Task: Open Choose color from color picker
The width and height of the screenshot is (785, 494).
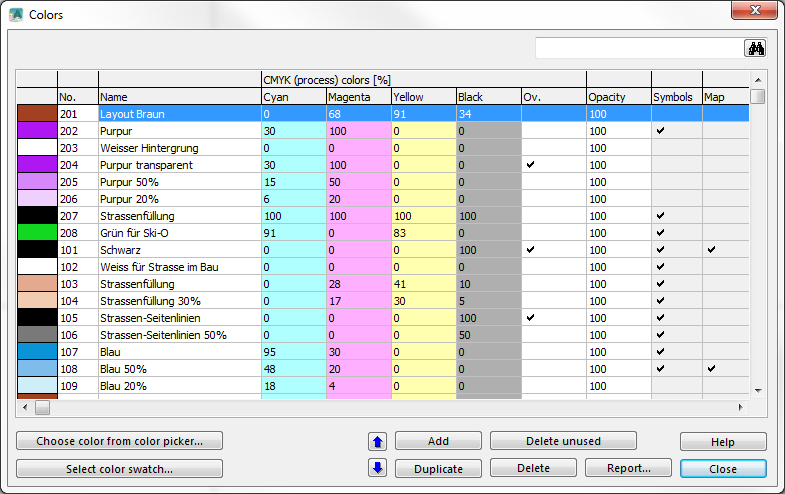Action: pyautogui.click(x=119, y=441)
